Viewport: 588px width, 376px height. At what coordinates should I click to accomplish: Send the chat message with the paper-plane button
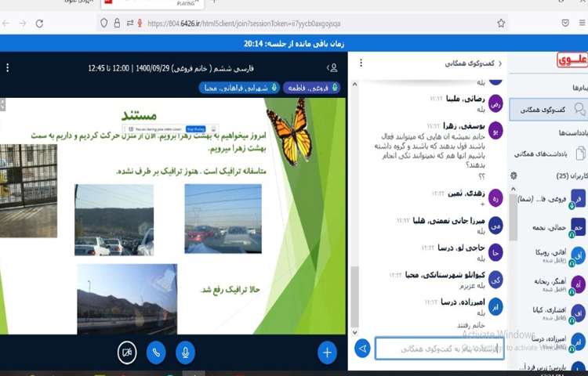click(362, 349)
